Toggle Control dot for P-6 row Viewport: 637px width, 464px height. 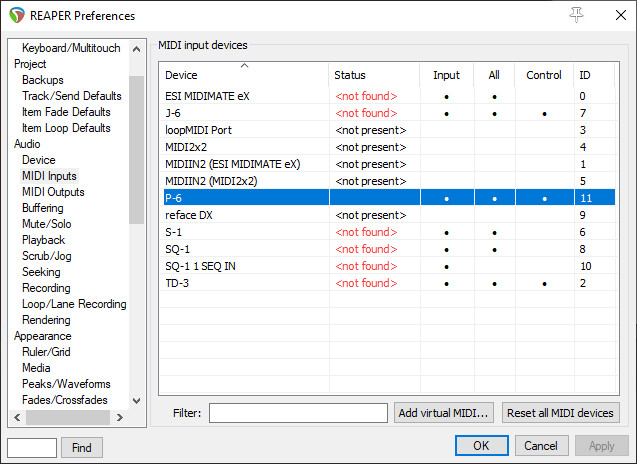click(x=544, y=199)
